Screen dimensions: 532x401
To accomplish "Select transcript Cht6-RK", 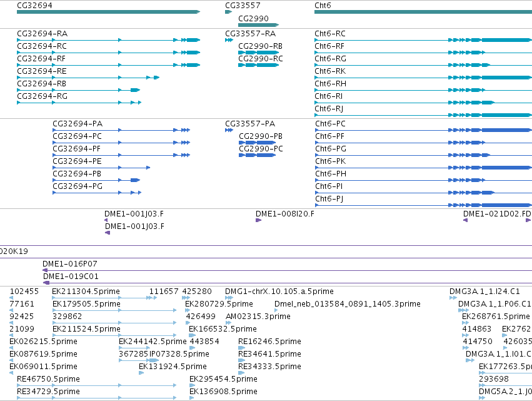I will pyautogui.click(x=423, y=78).
